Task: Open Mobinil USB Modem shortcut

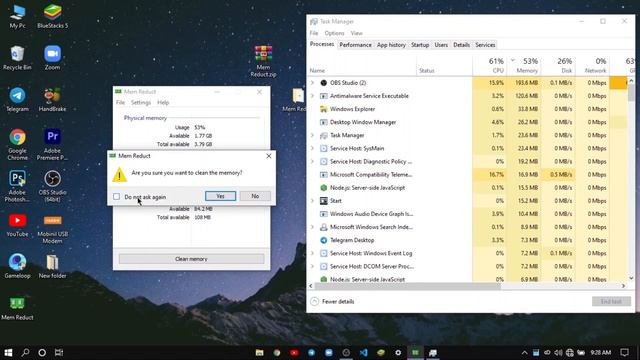Action: (x=52, y=229)
